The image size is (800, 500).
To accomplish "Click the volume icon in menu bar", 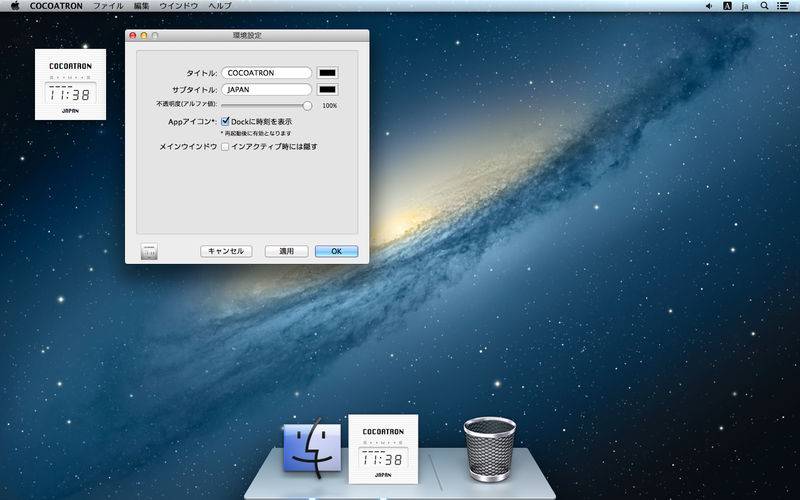I will click(709, 6).
